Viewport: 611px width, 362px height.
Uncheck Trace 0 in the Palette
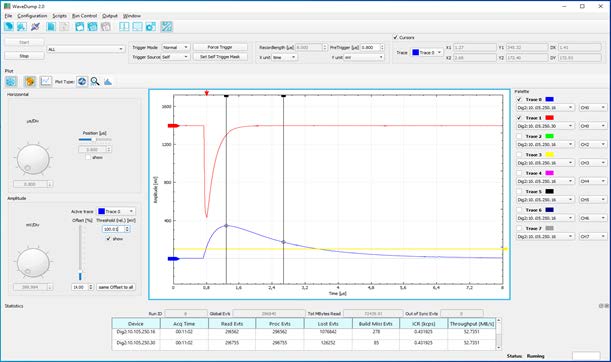pos(519,99)
